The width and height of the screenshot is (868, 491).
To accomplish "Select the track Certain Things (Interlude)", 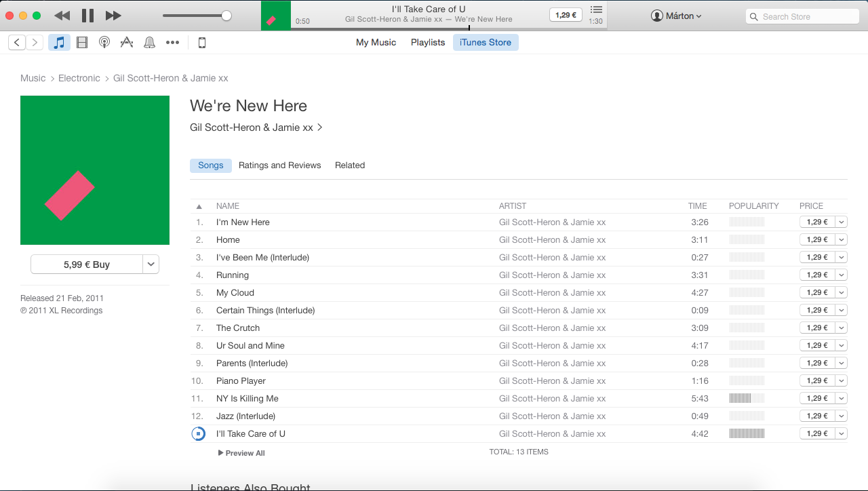I will point(519,311).
